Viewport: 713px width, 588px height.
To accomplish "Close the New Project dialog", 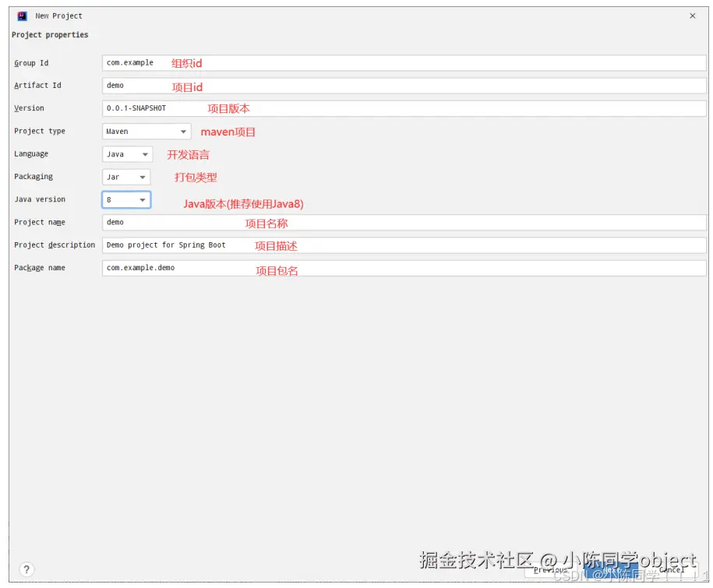I will [692, 16].
